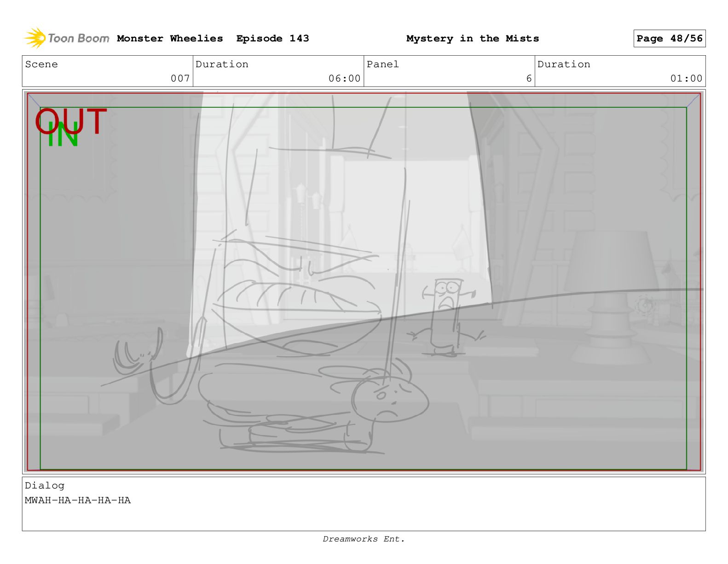
Task: Click the Panel number '6'
Action: tap(529, 78)
